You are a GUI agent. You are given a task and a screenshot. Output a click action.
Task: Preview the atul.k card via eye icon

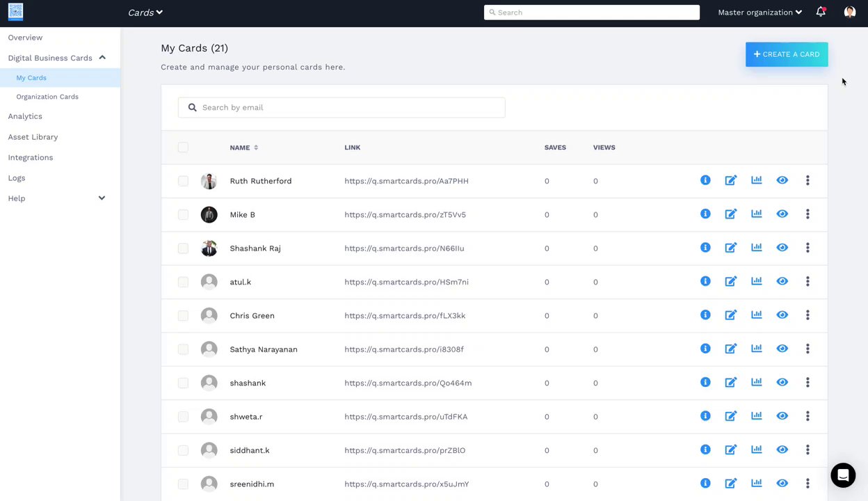click(782, 282)
